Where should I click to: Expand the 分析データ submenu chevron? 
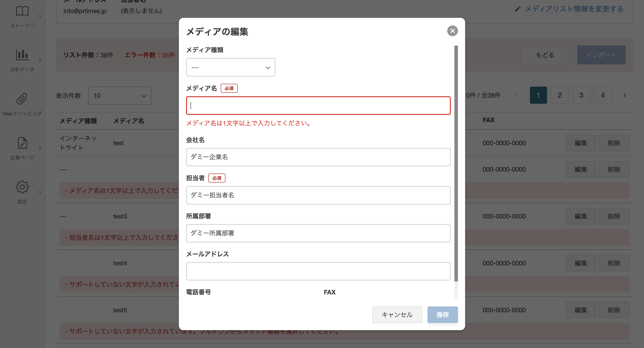coord(40,60)
